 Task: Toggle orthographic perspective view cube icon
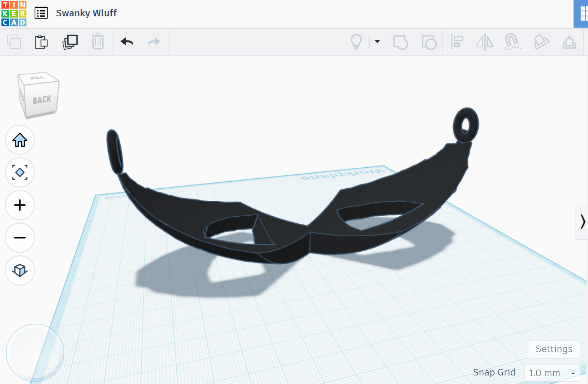pos(20,270)
